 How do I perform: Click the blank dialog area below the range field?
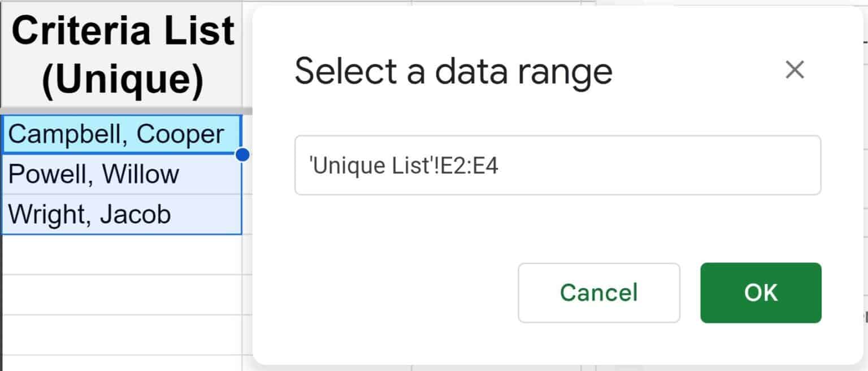tap(557, 229)
